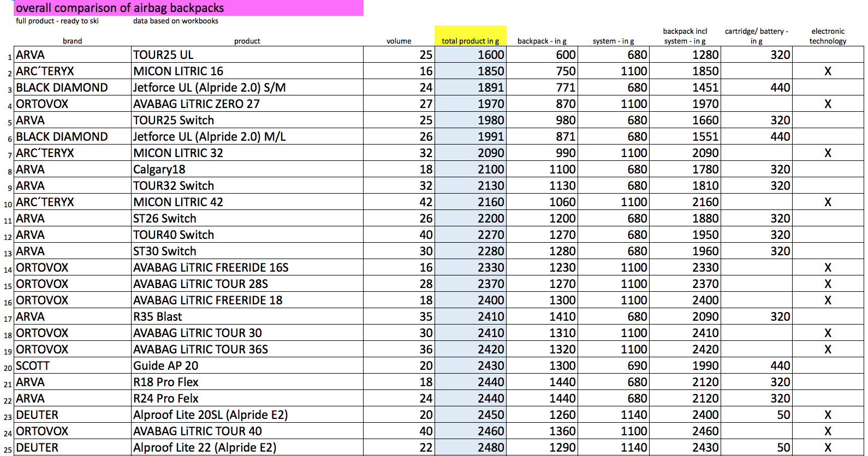Click the total weight value 1991
This screenshot has width=868, height=456.
point(491,136)
